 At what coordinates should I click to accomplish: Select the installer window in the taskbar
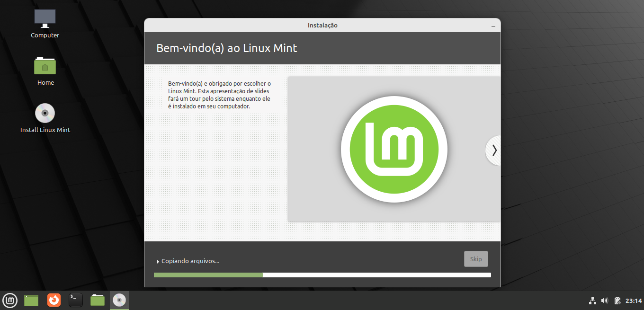pyautogui.click(x=119, y=300)
